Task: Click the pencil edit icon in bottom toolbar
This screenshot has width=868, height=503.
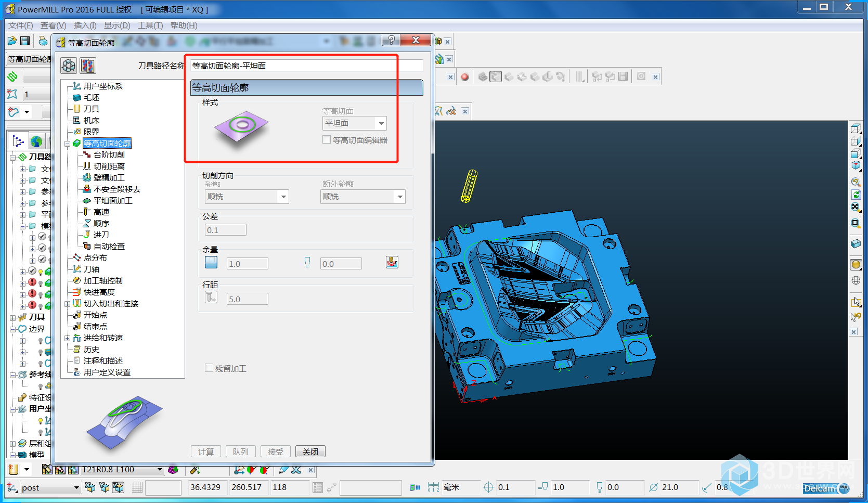Action: point(283,470)
